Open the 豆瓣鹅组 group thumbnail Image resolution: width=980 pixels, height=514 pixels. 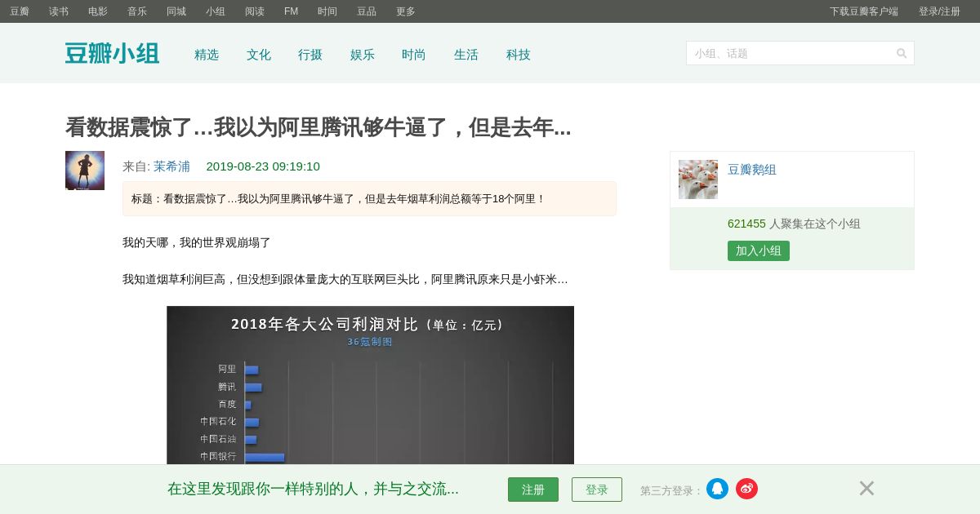coord(698,179)
